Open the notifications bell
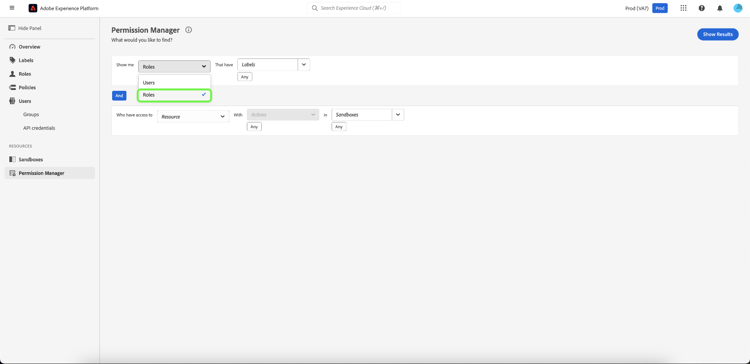750x364 pixels. tap(720, 8)
